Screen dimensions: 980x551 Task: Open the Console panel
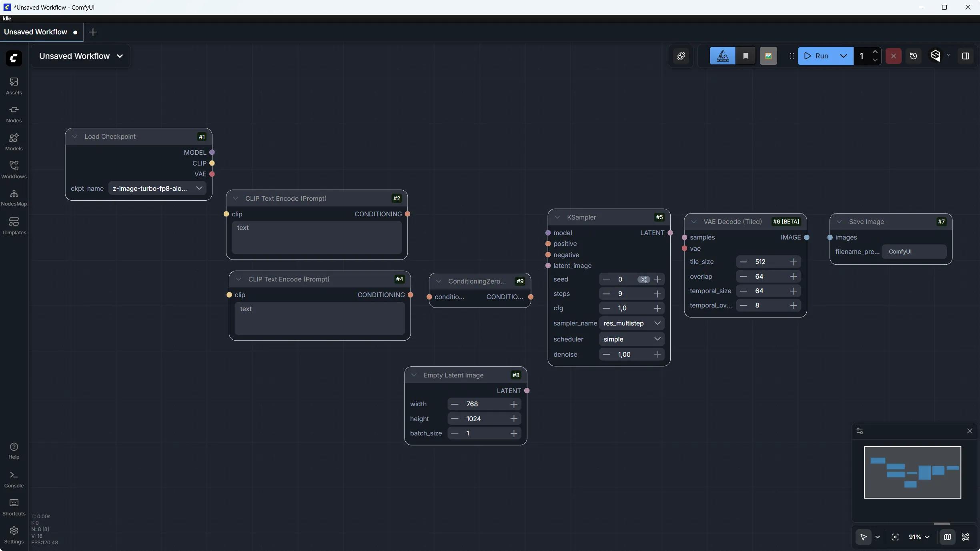coord(14,479)
